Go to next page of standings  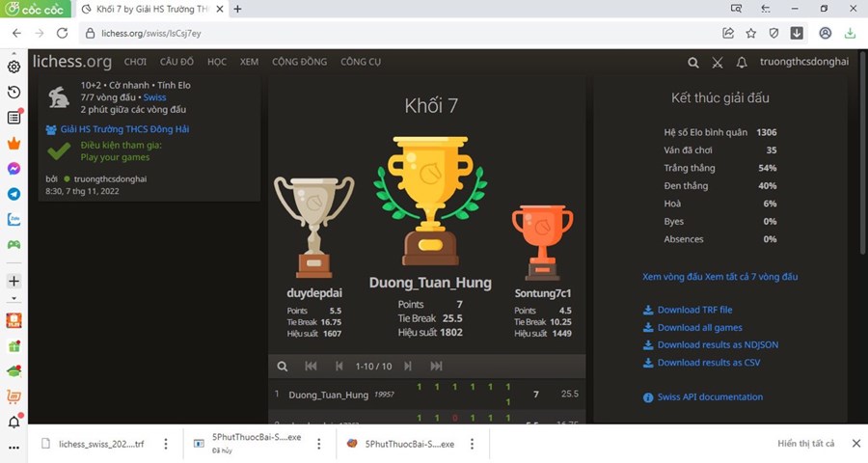tap(408, 367)
